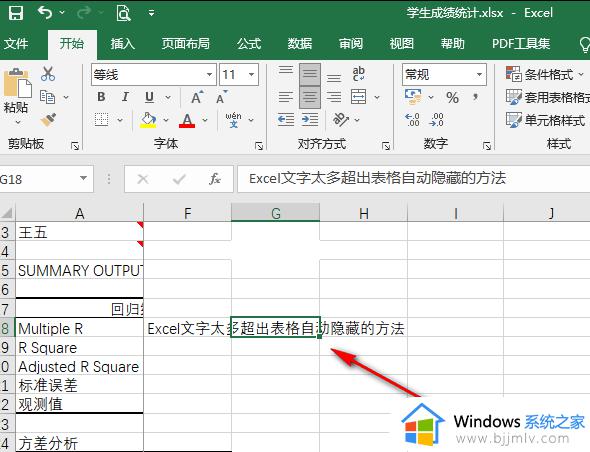Click Decrease Indent icon
Image resolution: width=590 pixels, height=452 pixels.
tap(286, 120)
